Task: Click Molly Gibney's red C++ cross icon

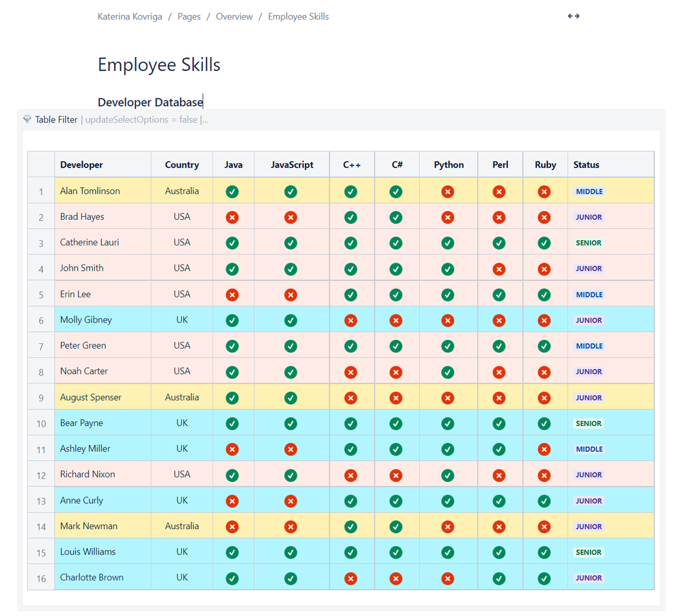Action: pos(351,320)
